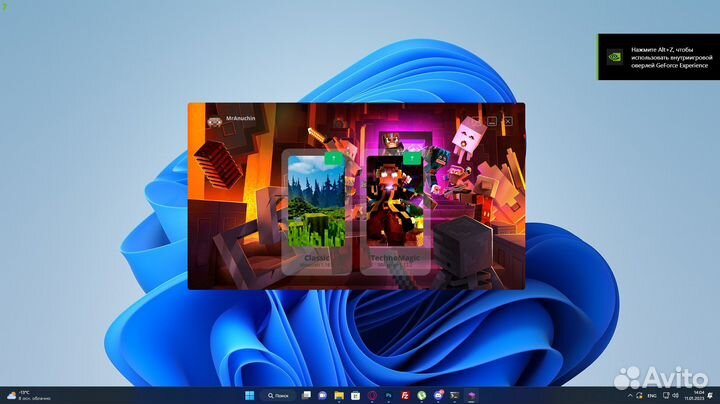
Task: Open the terminal taskbar icon
Action: point(455,395)
